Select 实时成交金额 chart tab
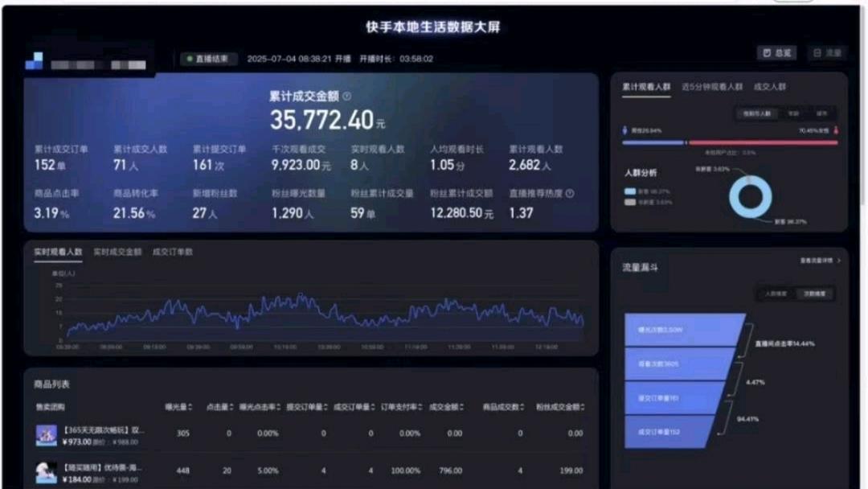This screenshot has height=489, width=868. [117, 252]
